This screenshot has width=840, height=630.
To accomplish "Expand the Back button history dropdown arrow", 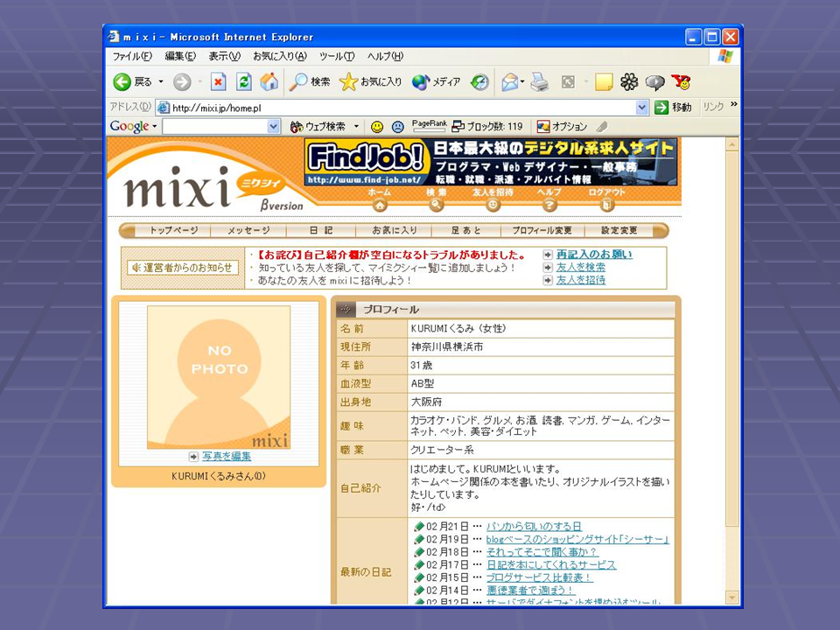I will click(161, 82).
